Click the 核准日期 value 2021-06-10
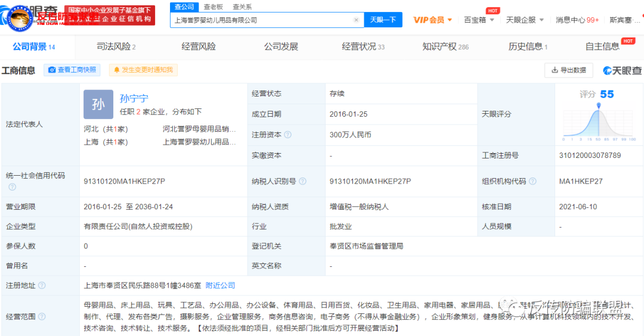Viewport: 644px width, 336px height. (x=578, y=207)
